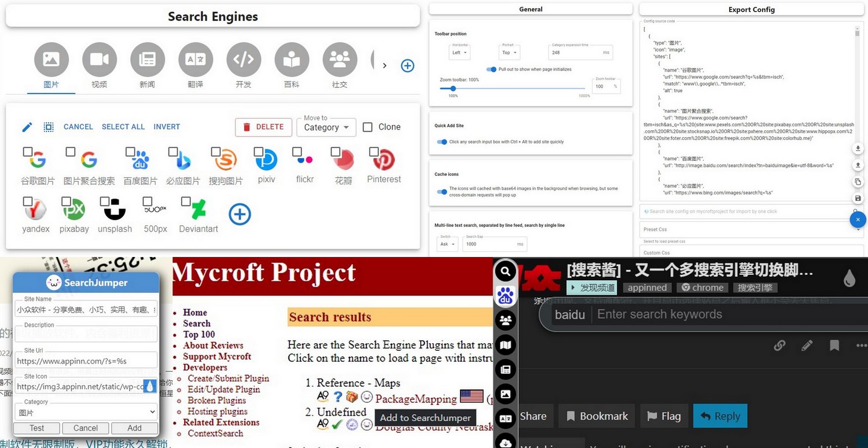868x448 pixels.
Task: Open the Switch Ask dropdown
Action: tap(447, 244)
